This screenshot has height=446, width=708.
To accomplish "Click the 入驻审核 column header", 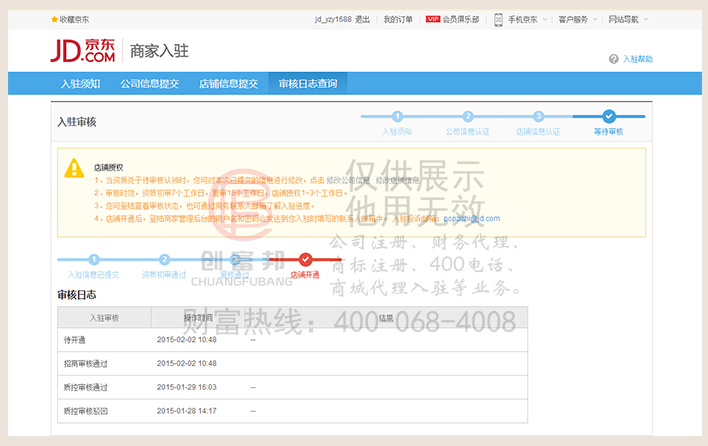I will coord(104,318).
